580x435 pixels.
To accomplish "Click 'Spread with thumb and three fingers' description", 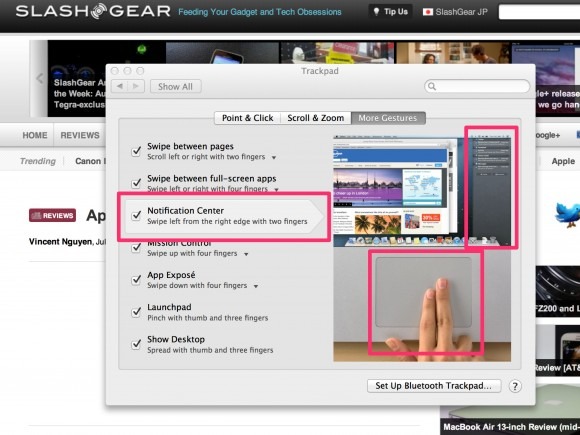I will pos(210,350).
